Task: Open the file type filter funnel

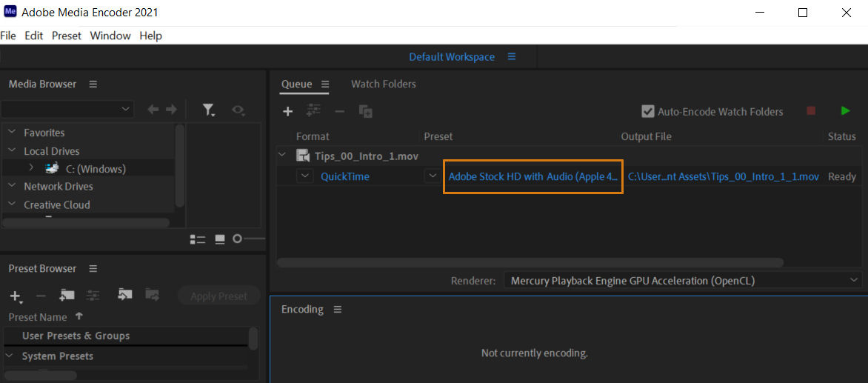Action: click(x=209, y=110)
